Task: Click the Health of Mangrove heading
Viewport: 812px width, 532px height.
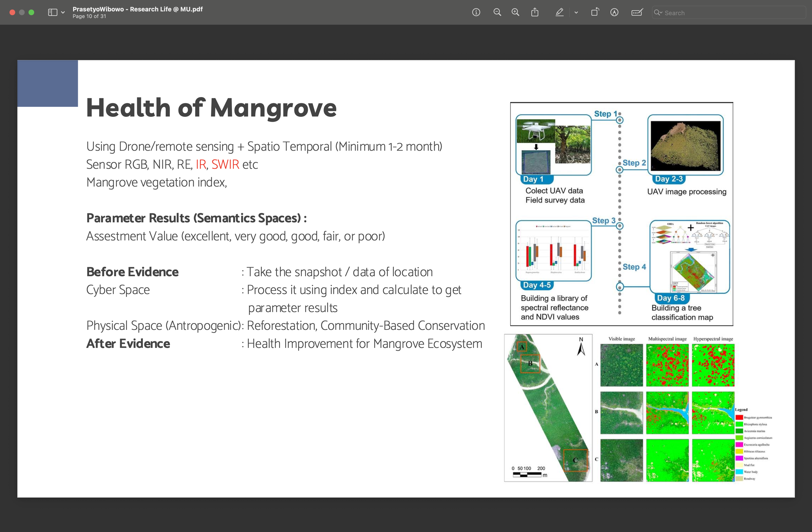Action: pyautogui.click(x=211, y=108)
